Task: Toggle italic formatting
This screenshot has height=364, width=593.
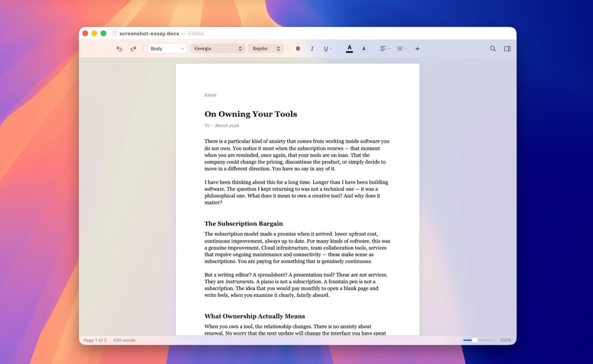Action: tap(312, 48)
